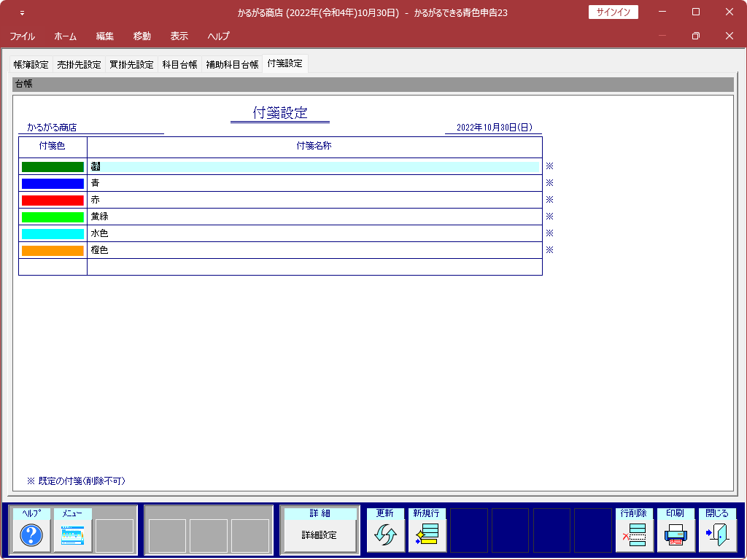Close screen with 閉じる door icon
747x560 pixels.
tap(717, 534)
